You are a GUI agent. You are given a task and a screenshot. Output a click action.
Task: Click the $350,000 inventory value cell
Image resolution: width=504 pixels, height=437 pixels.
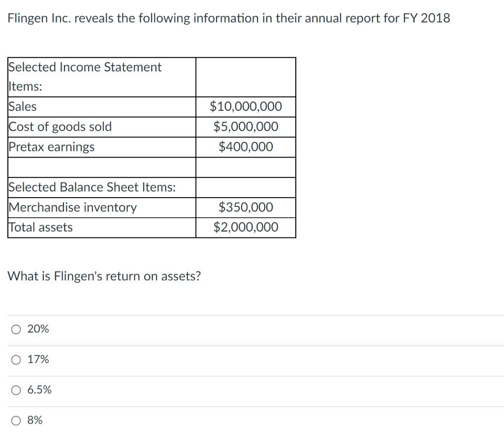(x=246, y=207)
